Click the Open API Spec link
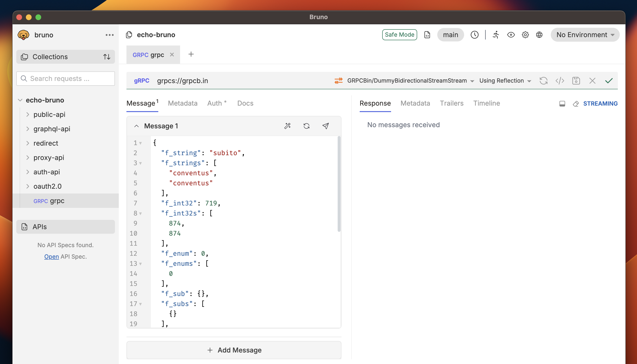The image size is (637, 364). (51, 256)
